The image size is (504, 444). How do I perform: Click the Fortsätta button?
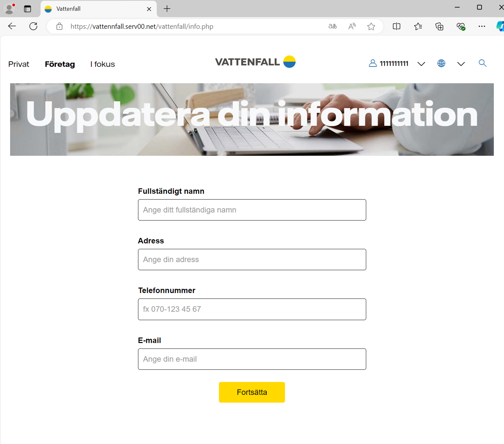point(251,392)
